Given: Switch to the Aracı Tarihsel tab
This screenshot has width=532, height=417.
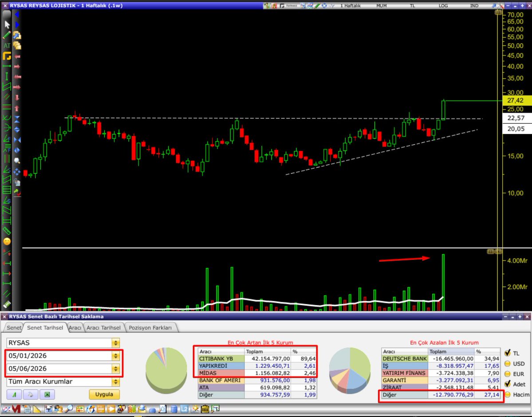Looking at the screenshot, I should (103, 328).
